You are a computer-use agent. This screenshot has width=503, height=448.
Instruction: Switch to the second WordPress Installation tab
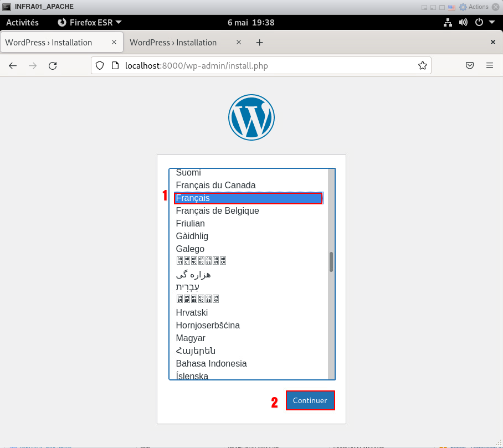point(173,43)
